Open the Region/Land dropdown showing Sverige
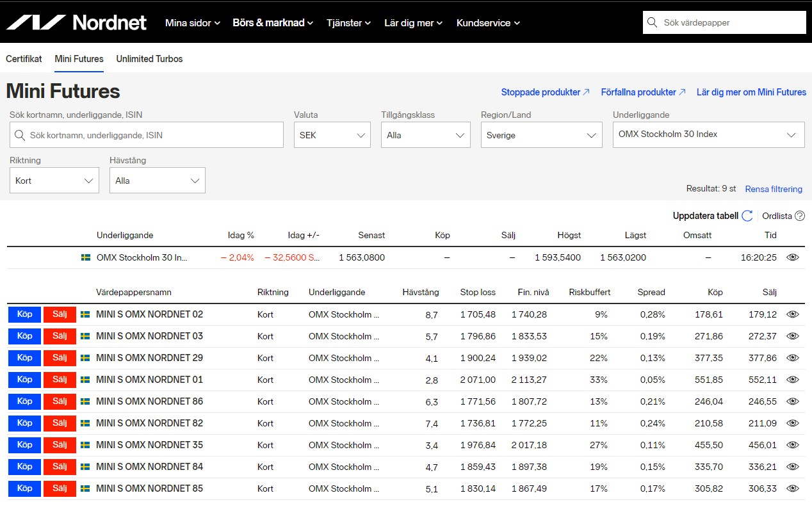The image size is (812, 525). (541, 135)
